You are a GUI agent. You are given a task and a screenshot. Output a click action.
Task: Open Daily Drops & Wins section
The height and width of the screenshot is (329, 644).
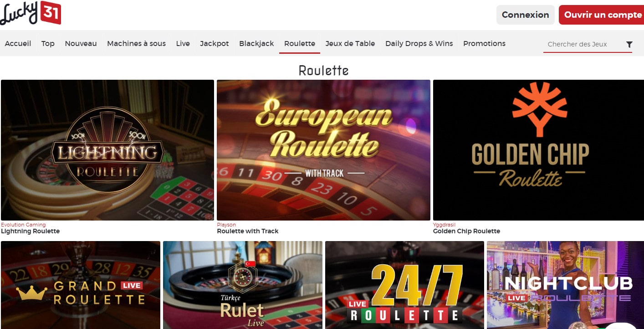click(x=419, y=44)
